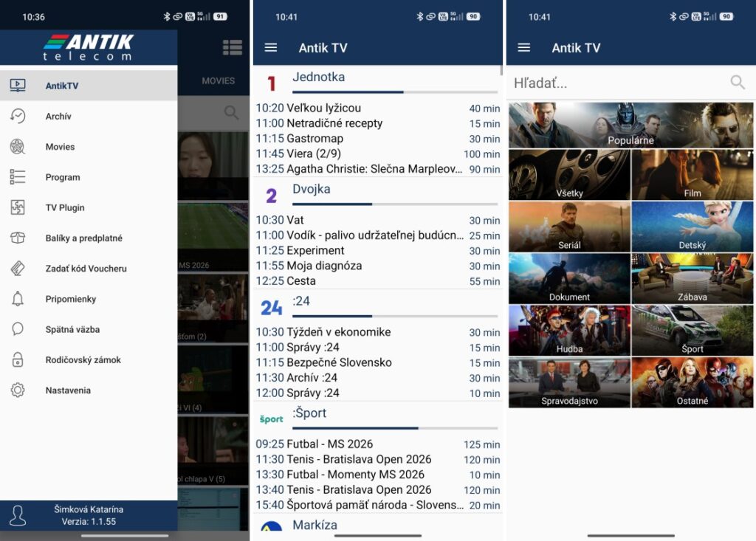Tap the Jednotka channel logo

pyautogui.click(x=272, y=84)
